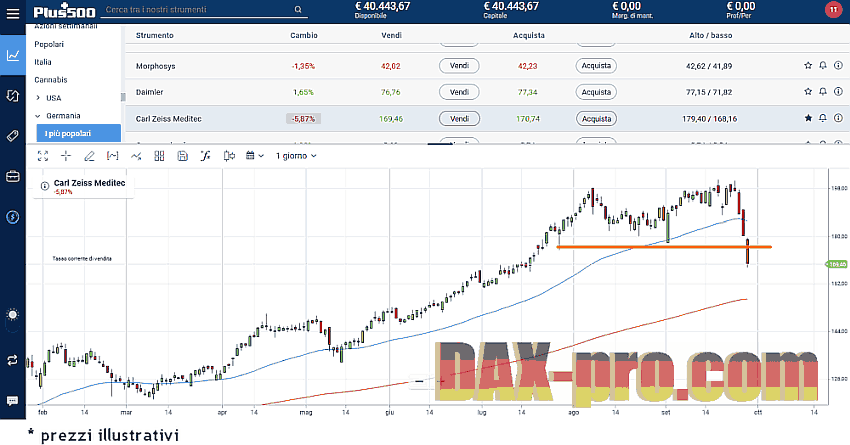Click the Plus500 logo
The image size is (850, 445).
coord(64,11)
